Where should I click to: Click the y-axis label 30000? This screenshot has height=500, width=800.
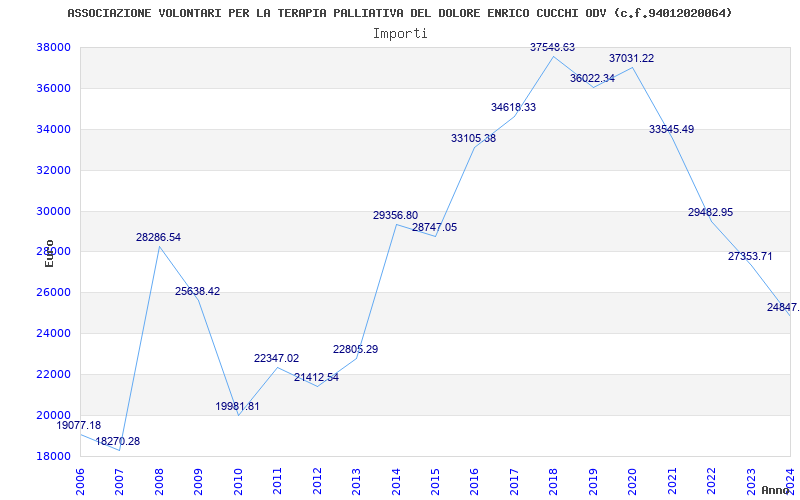point(53,211)
